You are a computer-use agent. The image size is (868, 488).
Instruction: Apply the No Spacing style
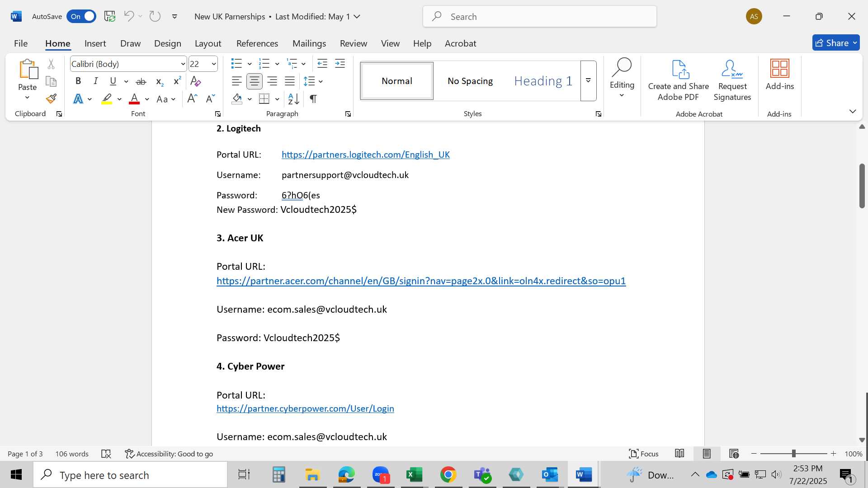[x=470, y=81]
